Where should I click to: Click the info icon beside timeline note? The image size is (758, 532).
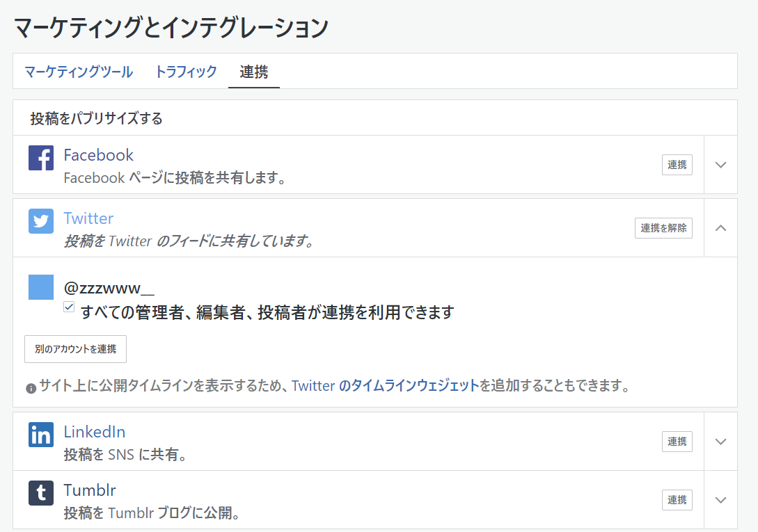[x=31, y=389]
